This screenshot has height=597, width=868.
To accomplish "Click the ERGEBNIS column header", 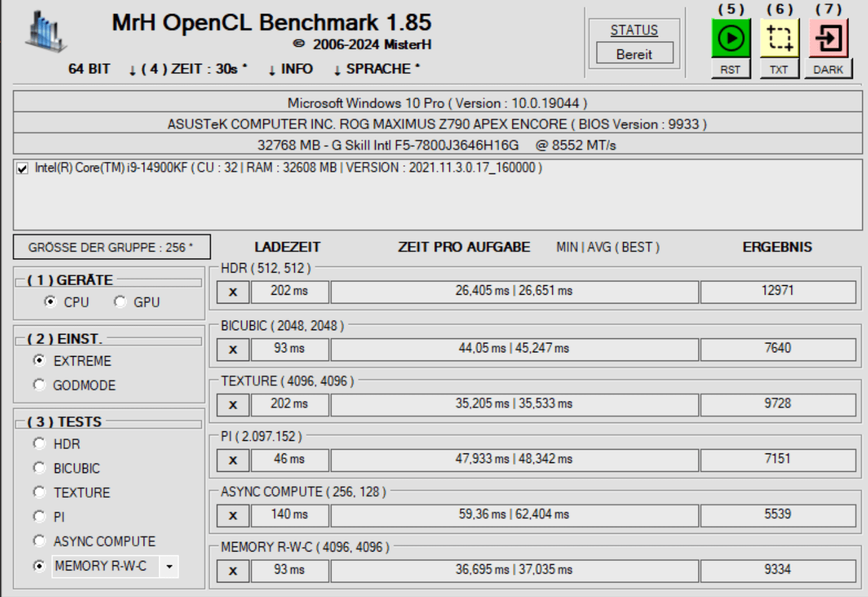I will pyautogui.click(x=778, y=247).
